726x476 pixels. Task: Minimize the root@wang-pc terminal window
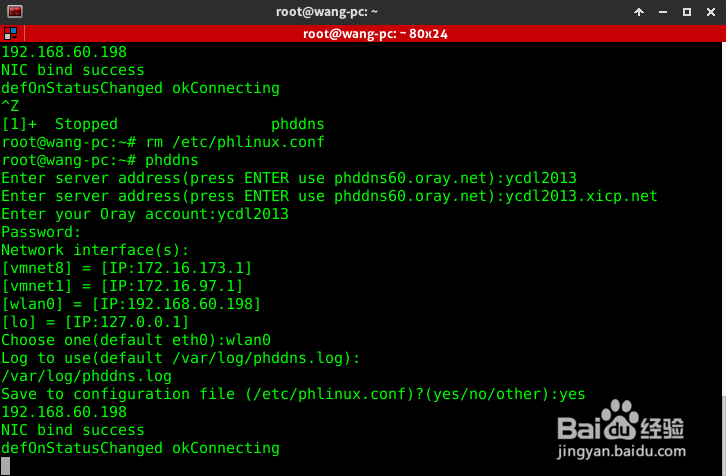664,12
